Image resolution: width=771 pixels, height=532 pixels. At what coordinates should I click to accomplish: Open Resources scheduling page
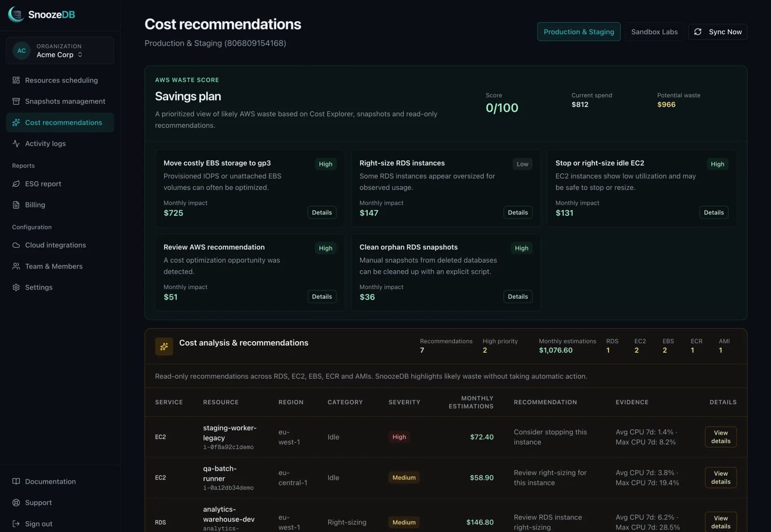click(x=60, y=80)
